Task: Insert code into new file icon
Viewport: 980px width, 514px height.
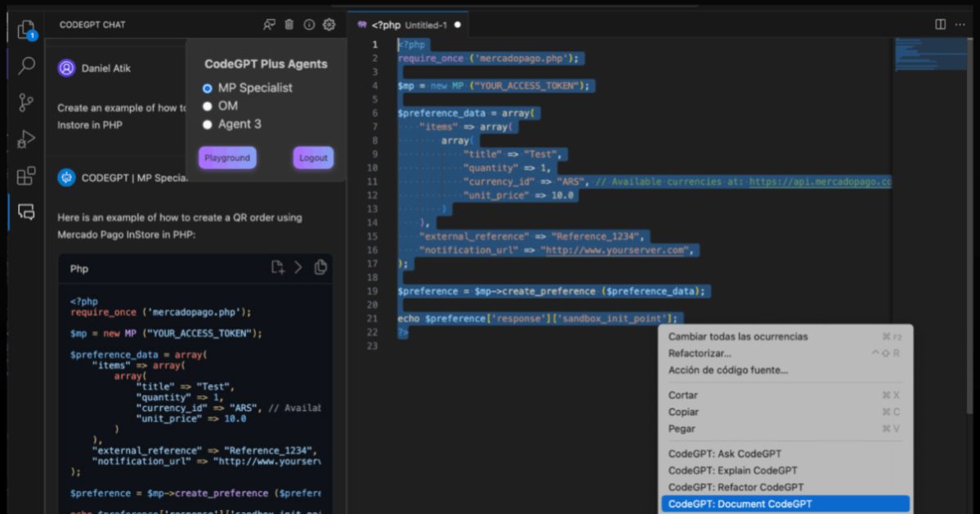Action: coord(278,267)
